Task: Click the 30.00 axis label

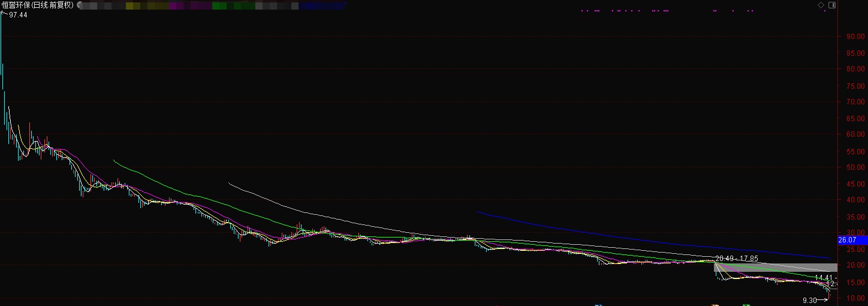Action: 855,233
